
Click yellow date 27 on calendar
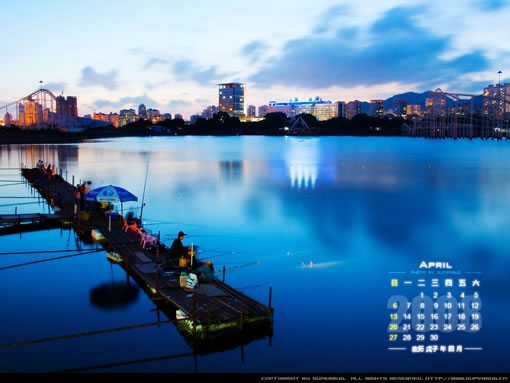pyautogui.click(x=393, y=338)
